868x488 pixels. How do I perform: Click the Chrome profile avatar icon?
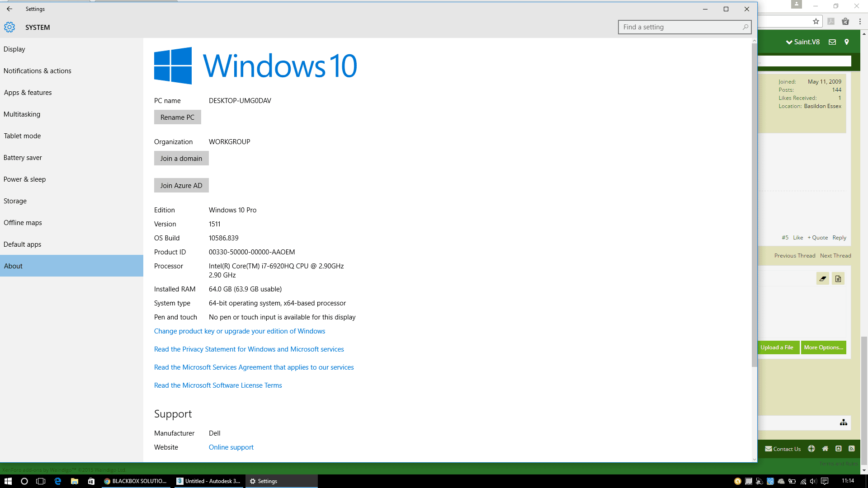[x=797, y=4]
